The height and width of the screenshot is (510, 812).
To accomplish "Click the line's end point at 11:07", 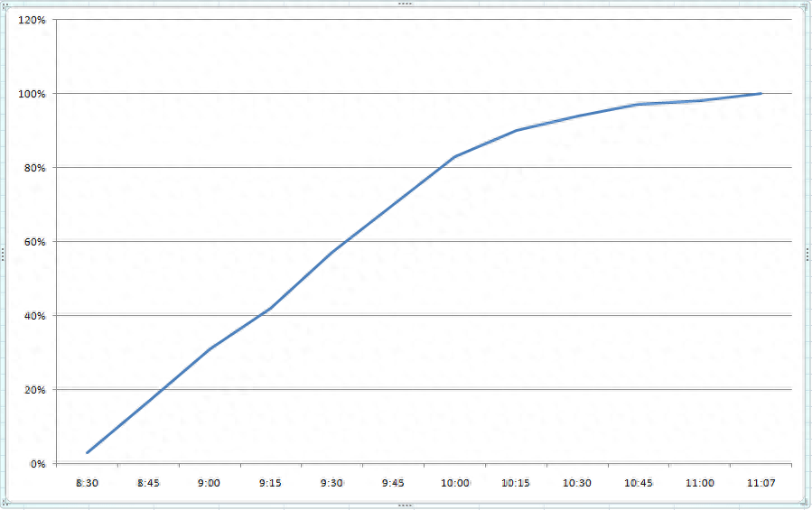I will 761,94.
